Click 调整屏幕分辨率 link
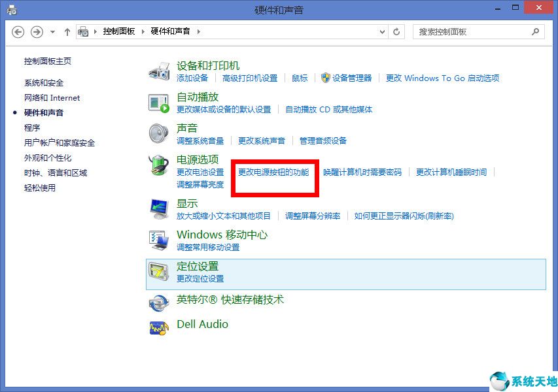Viewport: 558px width, 392px height. coord(313,216)
